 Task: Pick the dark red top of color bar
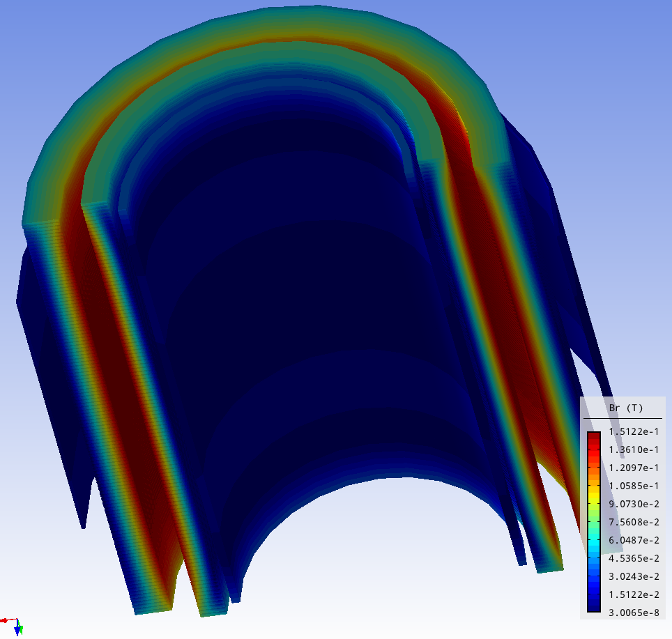pyautogui.click(x=593, y=437)
